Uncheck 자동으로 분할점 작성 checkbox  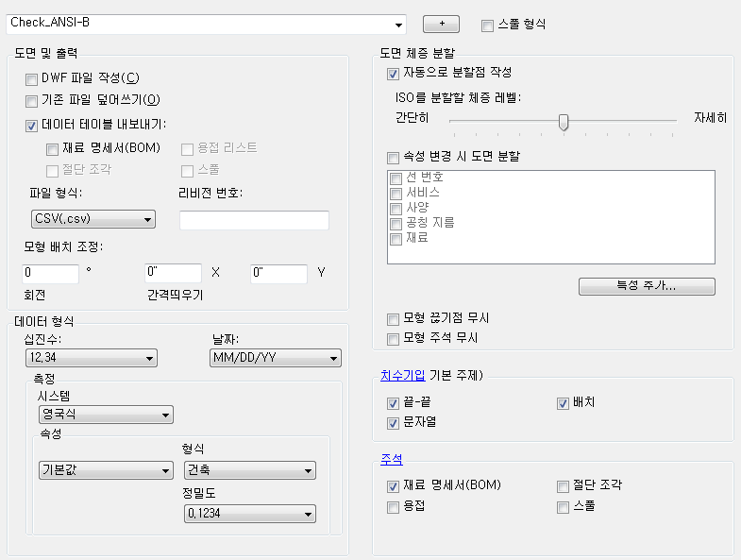(x=393, y=73)
